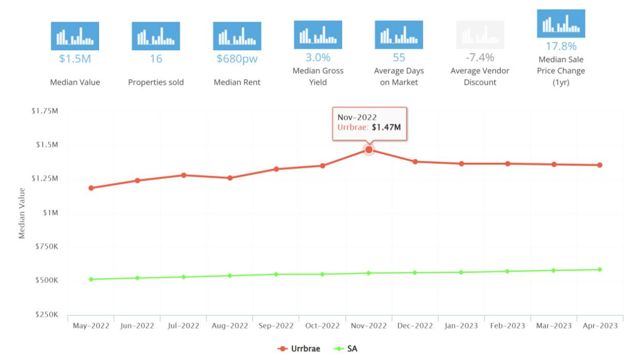The image size is (644, 360).
Task: Select the Properties sold chart icon
Action: tap(156, 36)
